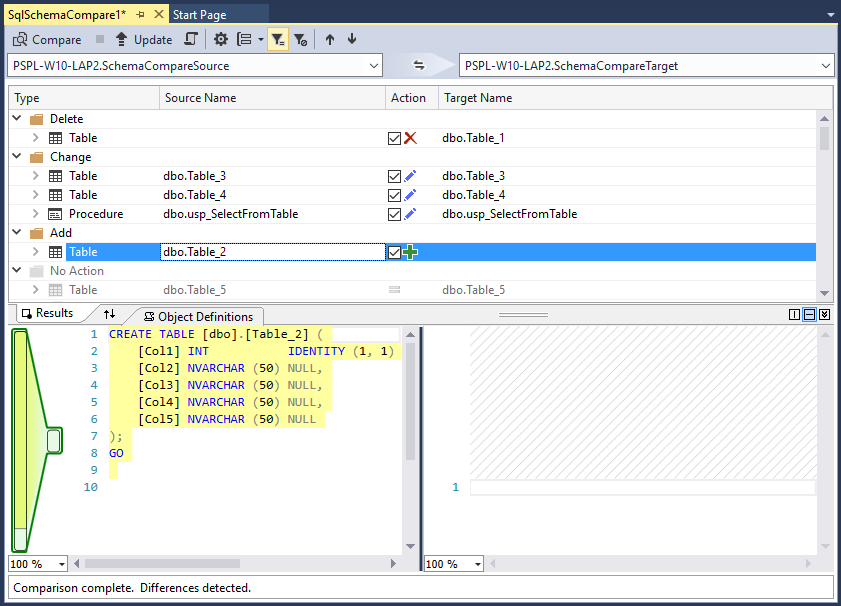Image resolution: width=841 pixels, height=606 pixels.
Task: Expand the dbo.Table_1 delete row
Action: click(35, 137)
